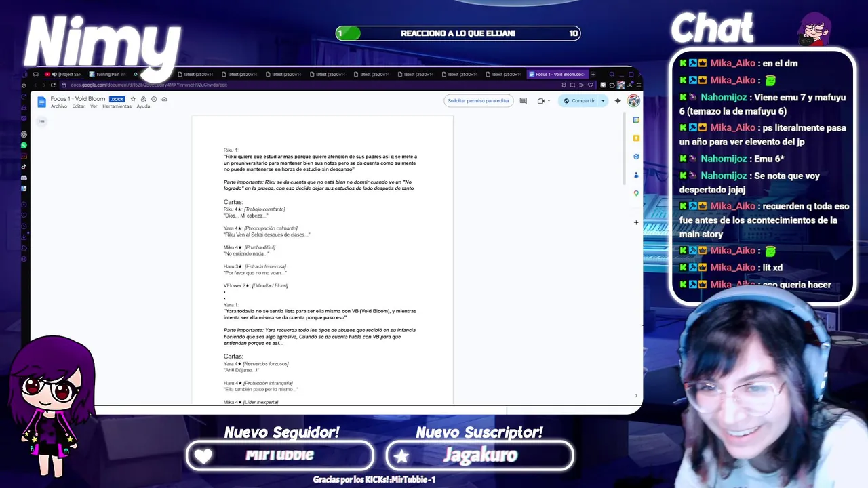Image resolution: width=868 pixels, height=488 pixels.
Task: Open Discord in browser sidebar
Action: pyautogui.click(x=24, y=178)
